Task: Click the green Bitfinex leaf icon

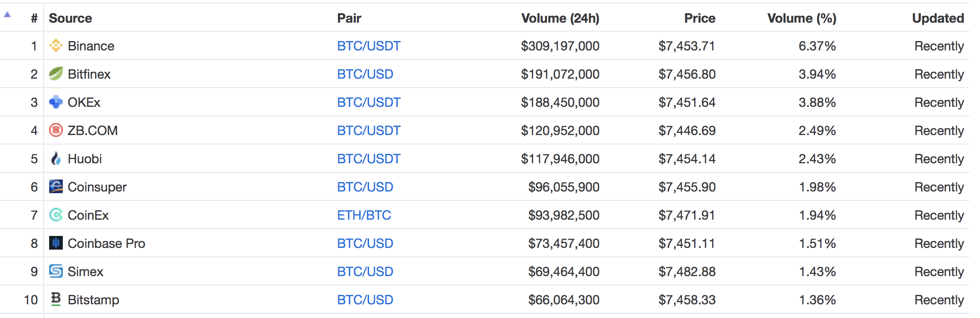Action: tap(56, 74)
